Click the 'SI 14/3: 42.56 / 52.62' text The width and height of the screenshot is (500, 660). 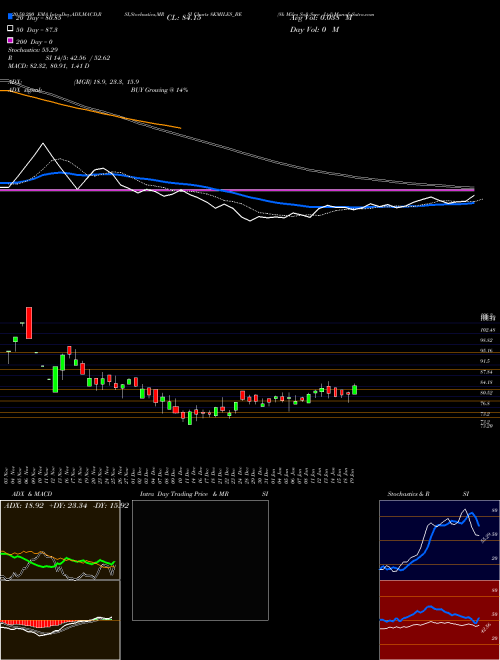pos(78,58)
